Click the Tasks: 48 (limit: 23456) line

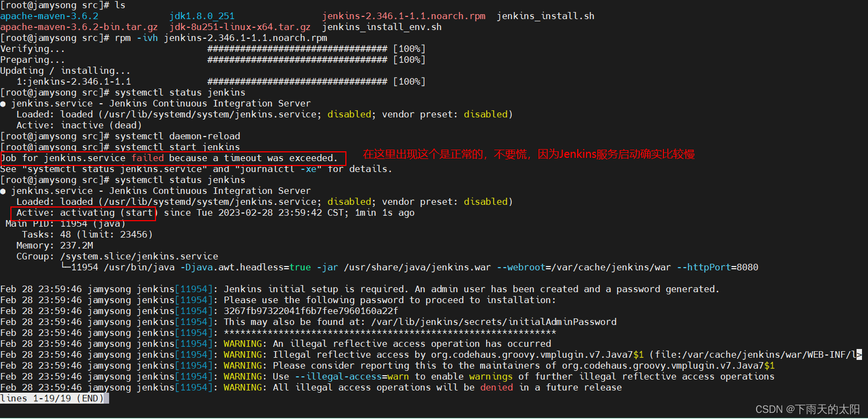click(x=87, y=235)
